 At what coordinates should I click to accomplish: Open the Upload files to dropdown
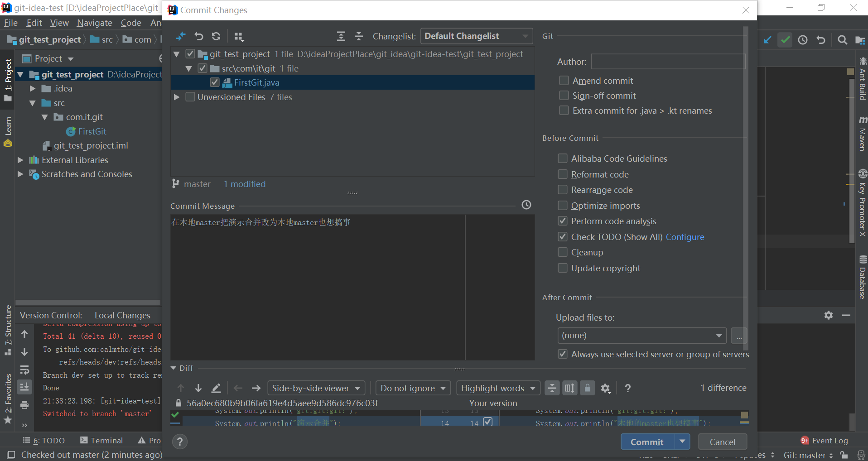tap(642, 336)
